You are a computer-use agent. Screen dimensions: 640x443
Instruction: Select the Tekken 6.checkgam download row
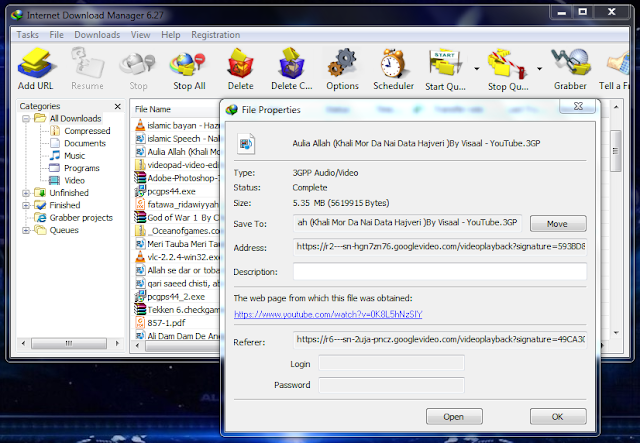click(x=177, y=309)
